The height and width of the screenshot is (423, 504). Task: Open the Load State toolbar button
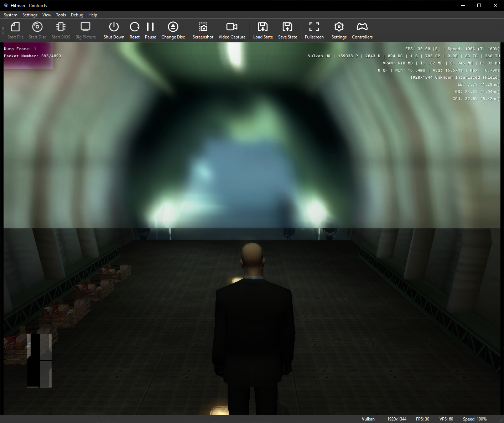pyautogui.click(x=263, y=31)
